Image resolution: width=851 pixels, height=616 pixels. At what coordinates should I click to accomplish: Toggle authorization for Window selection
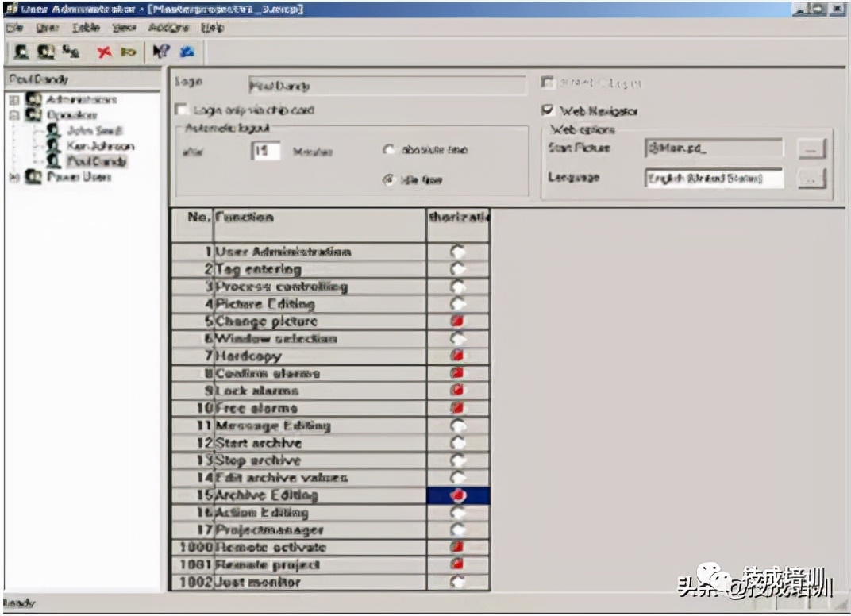458,338
